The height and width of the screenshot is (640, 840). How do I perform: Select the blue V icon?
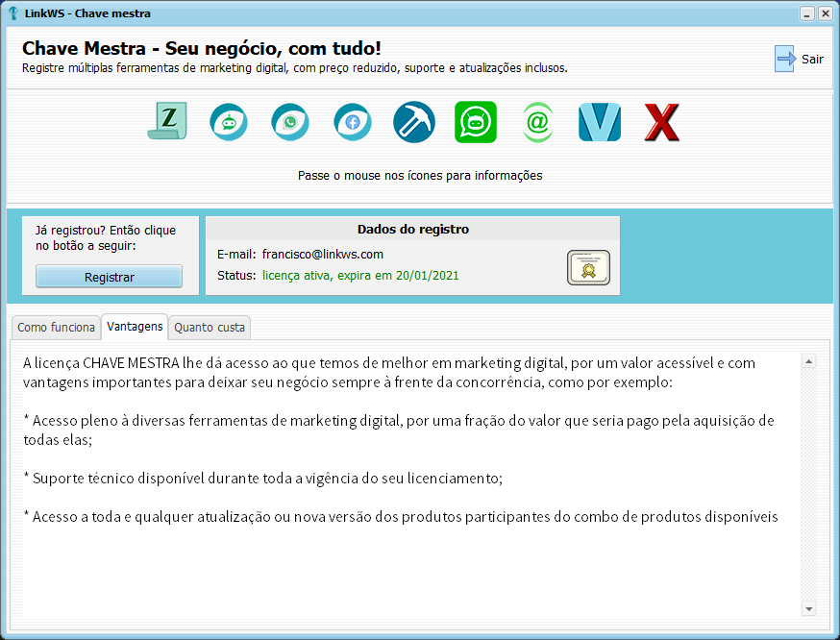point(600,122)
